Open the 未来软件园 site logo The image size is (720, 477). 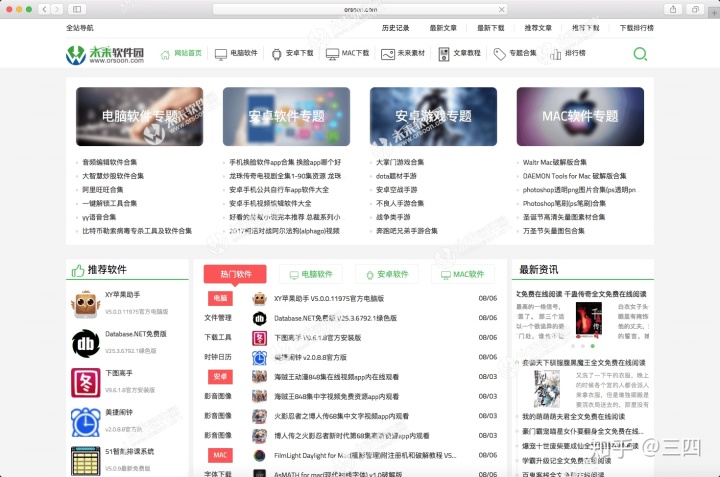(x=105, y=55)
